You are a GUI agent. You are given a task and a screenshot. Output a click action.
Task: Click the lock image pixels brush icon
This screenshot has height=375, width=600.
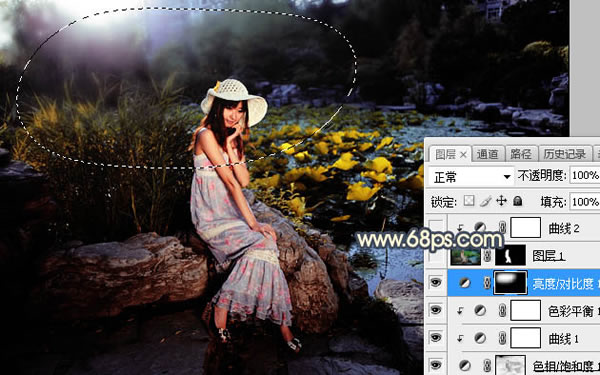486,201
